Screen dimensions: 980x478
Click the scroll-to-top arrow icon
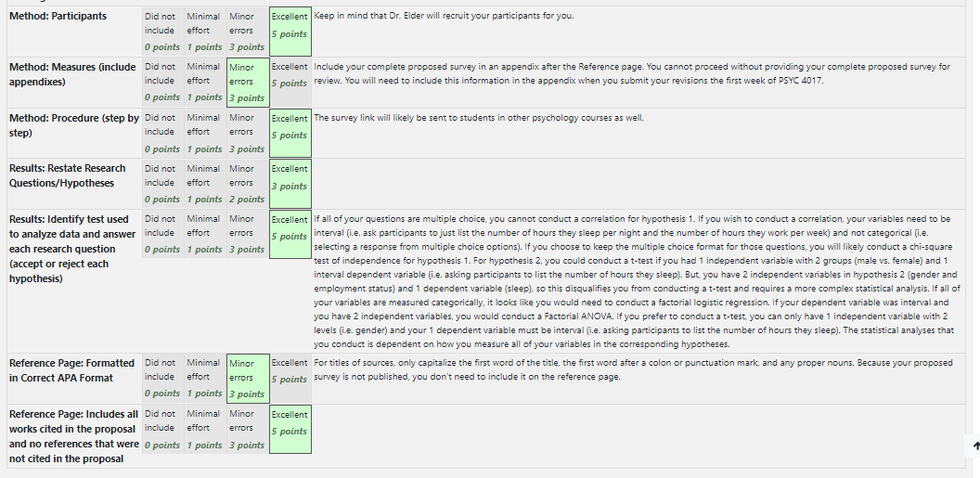975,446
